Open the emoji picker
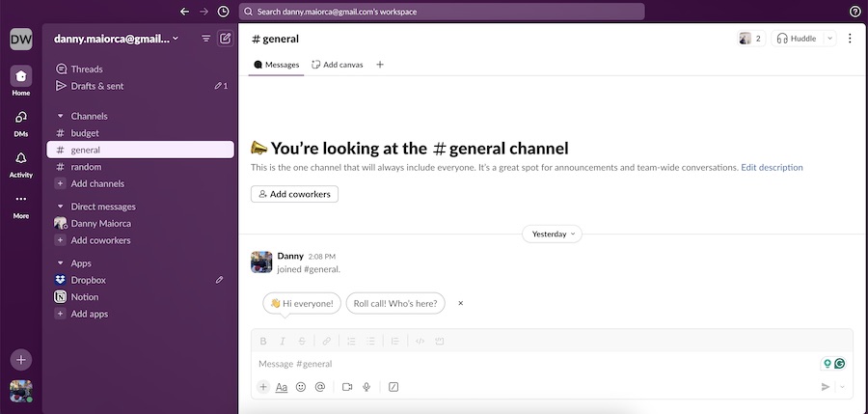 point(301,387)
